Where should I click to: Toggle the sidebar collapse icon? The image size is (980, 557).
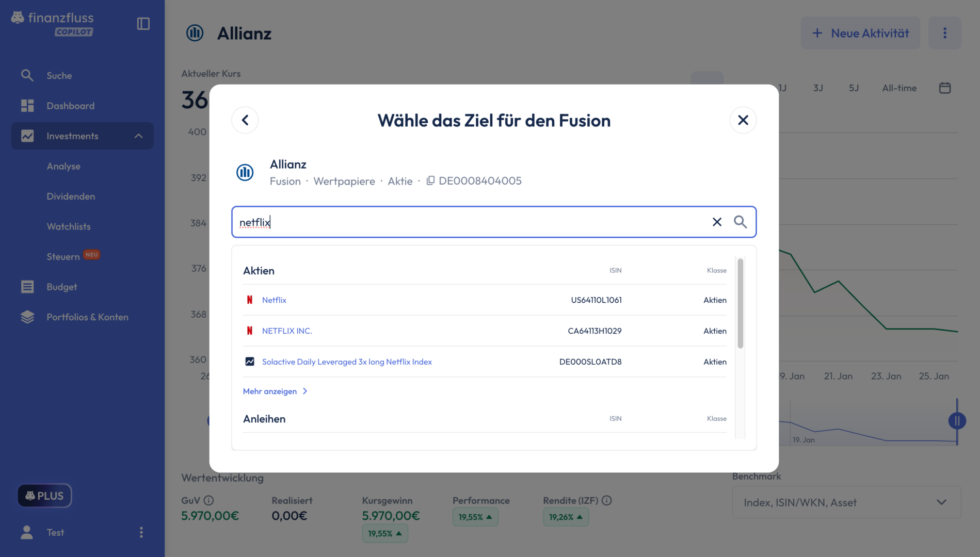pos(143,24)
